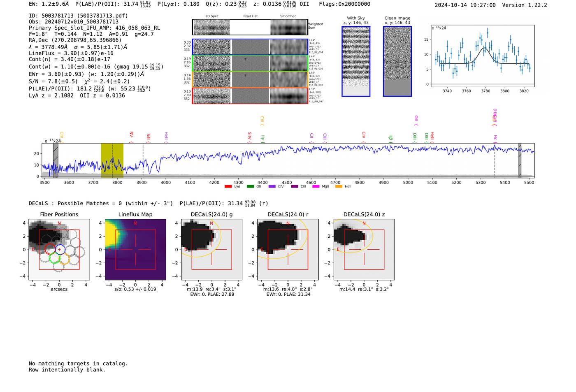
Task: Open the DECaLS(24.0) z cutout
Action: click(364, 250)
